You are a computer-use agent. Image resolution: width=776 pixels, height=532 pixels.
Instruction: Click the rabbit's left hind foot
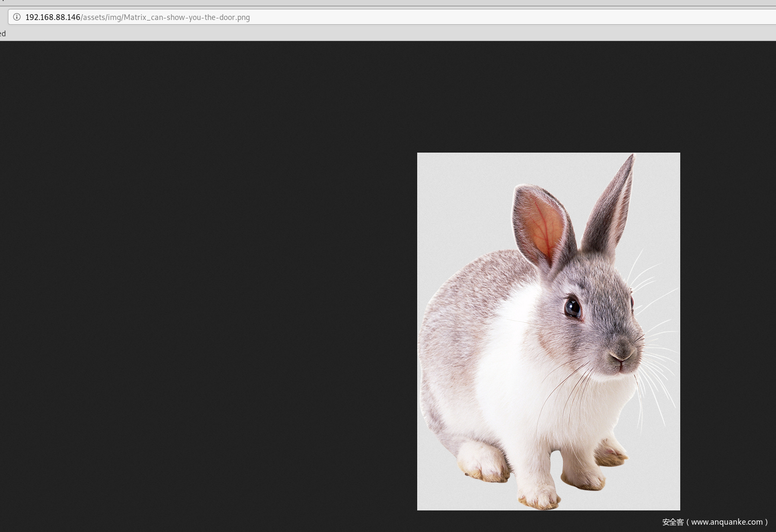tap(481, 463)
